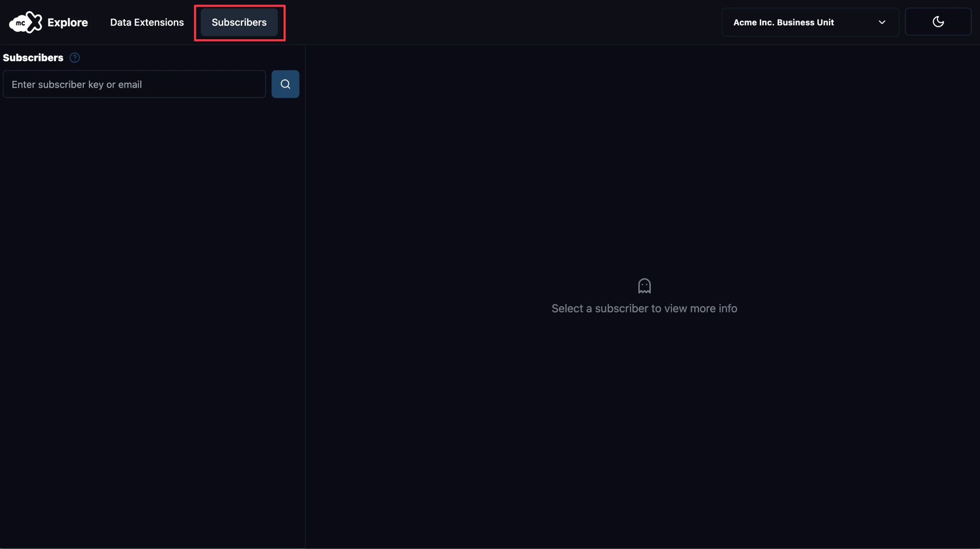
Task: Click the magnifier search button
Action: click(285, 84)
